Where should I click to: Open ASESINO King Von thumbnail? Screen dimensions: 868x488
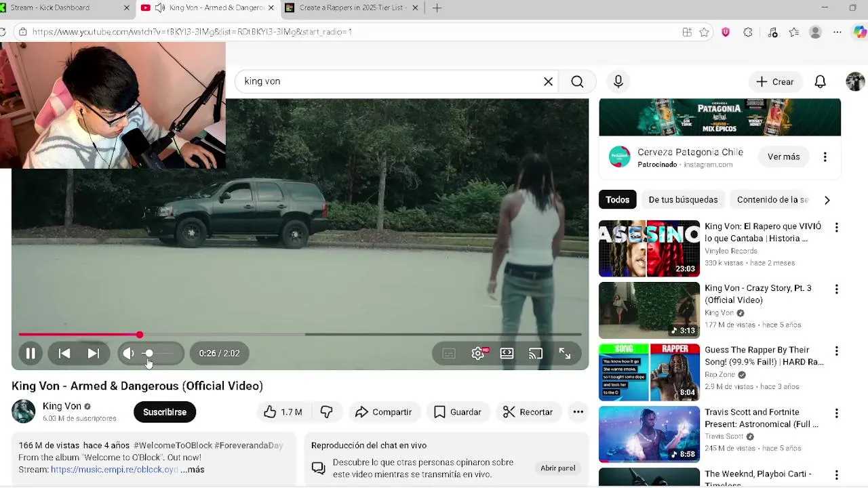[x=649, y=248]
